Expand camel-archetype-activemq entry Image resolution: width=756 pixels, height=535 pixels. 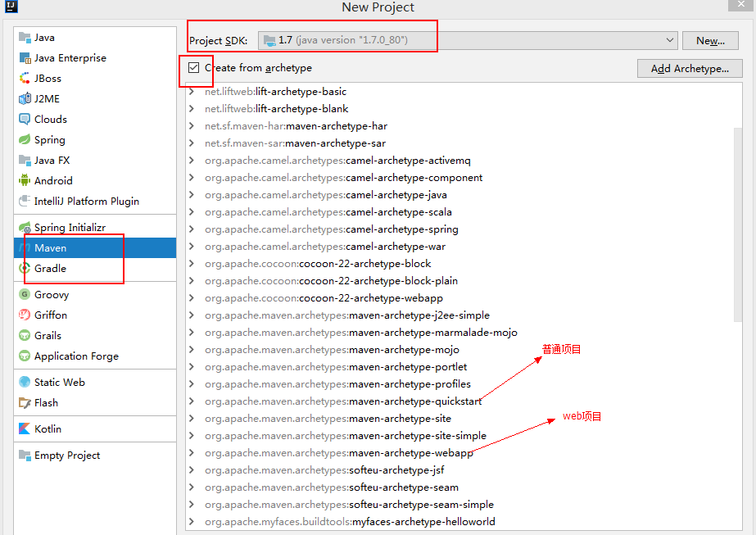pyautogui.click(x=192, y=160)
